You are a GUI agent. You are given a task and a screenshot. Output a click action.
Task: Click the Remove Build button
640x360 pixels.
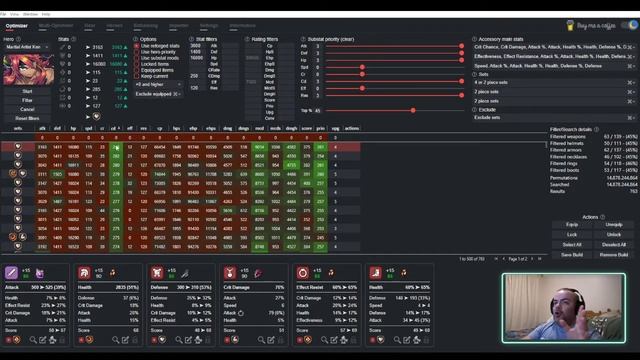613,255
